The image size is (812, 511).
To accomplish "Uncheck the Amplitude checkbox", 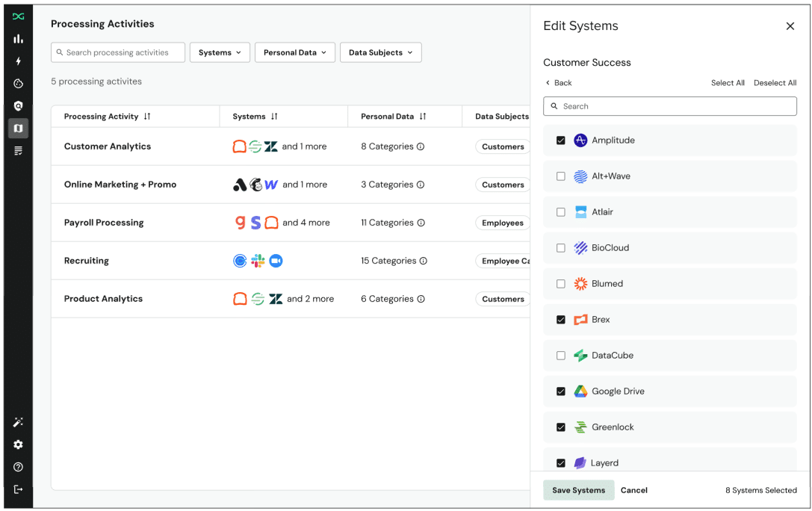I will (x=561, y=140).
